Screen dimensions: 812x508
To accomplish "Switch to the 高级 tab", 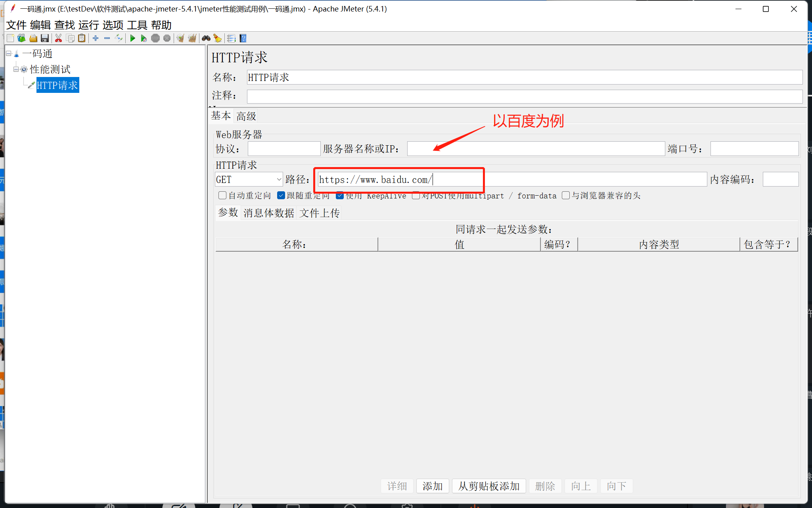I will pyautogui.click(x=246, y=116).
